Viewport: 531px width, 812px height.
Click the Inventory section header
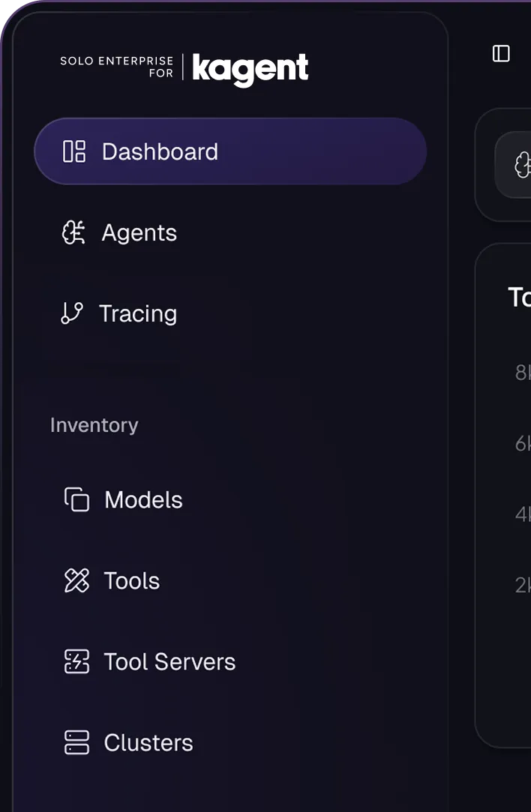(x=94, y=424)
